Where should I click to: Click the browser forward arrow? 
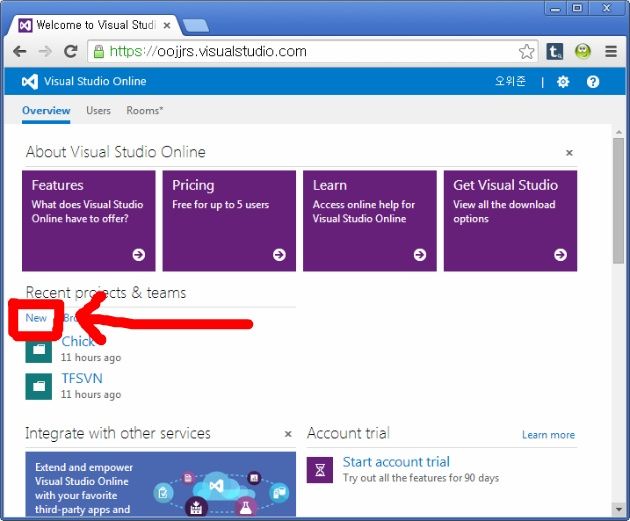click(45, 51)
